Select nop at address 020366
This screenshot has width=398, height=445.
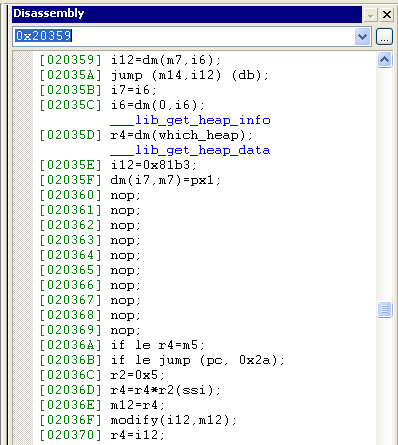(125, 285)
